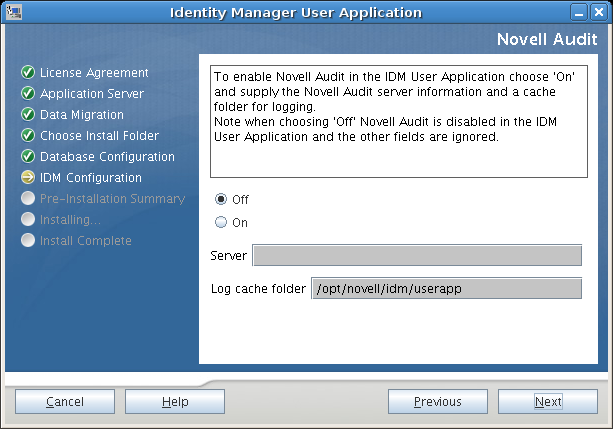The width and height of the screenshot is (613, 429).
Task: Click the Data Migration checkmark icon
Action: (28, 115)
